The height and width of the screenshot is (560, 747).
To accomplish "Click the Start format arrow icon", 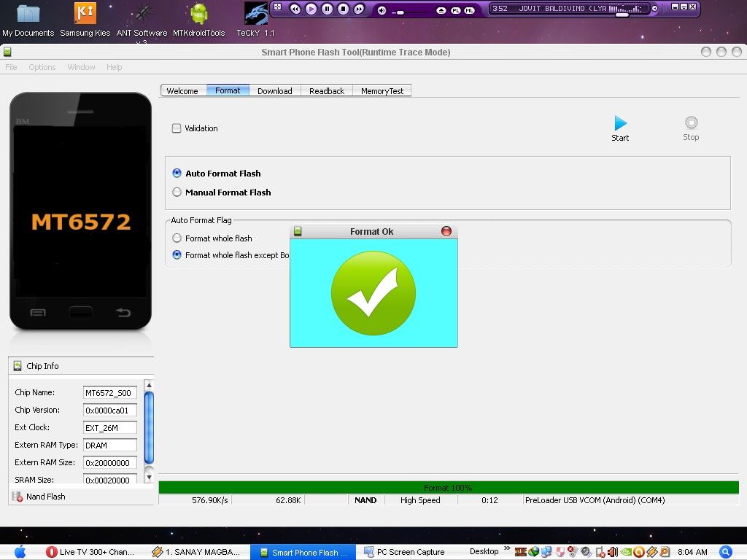I will click(620, 123).
